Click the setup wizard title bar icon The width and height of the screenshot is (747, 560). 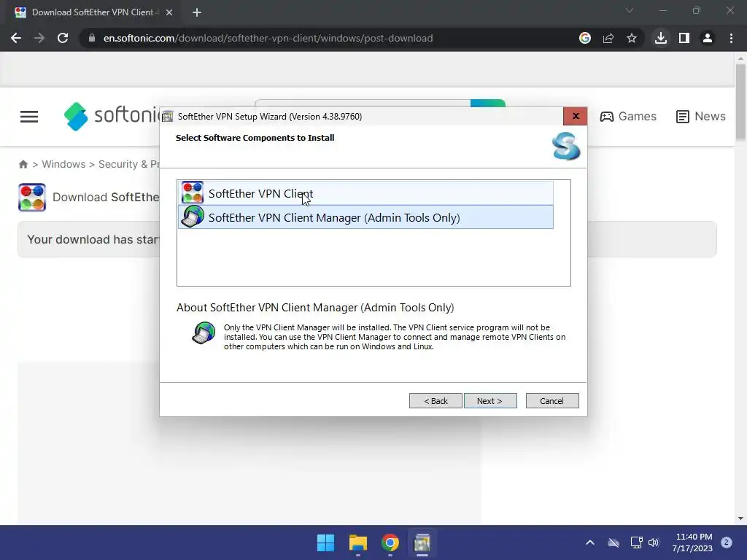(x=168, y=116)
